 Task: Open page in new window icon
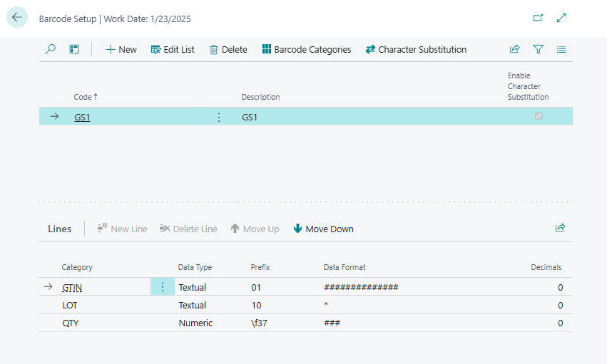538,18
